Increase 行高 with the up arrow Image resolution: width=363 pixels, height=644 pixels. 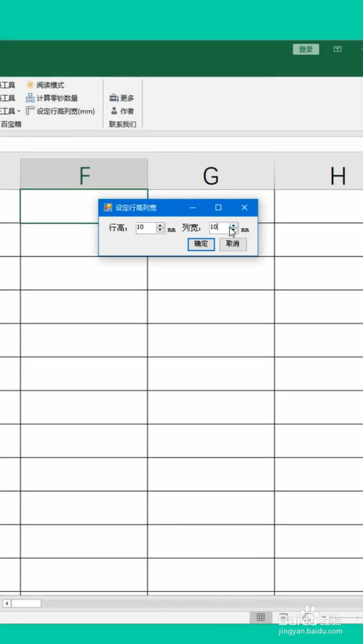pos(160,225)
